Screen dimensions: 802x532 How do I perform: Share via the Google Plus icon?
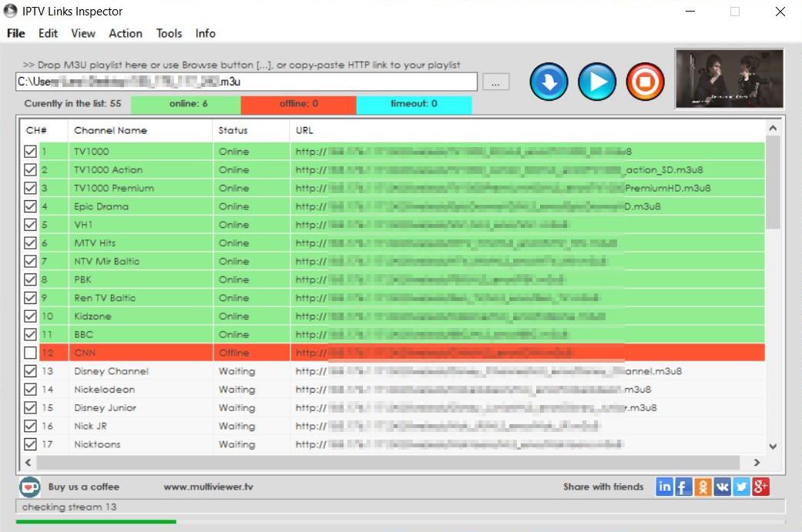pos(760,487)
